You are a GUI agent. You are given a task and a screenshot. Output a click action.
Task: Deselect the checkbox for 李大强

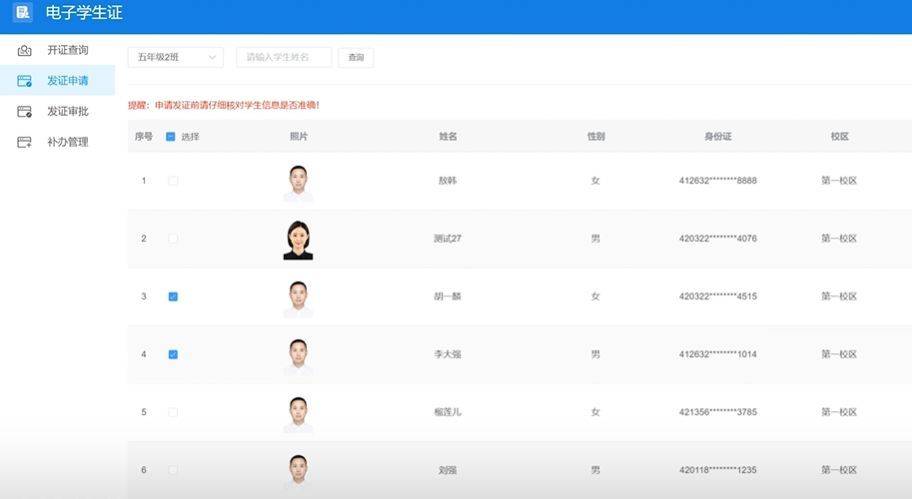tap(173, 354)
